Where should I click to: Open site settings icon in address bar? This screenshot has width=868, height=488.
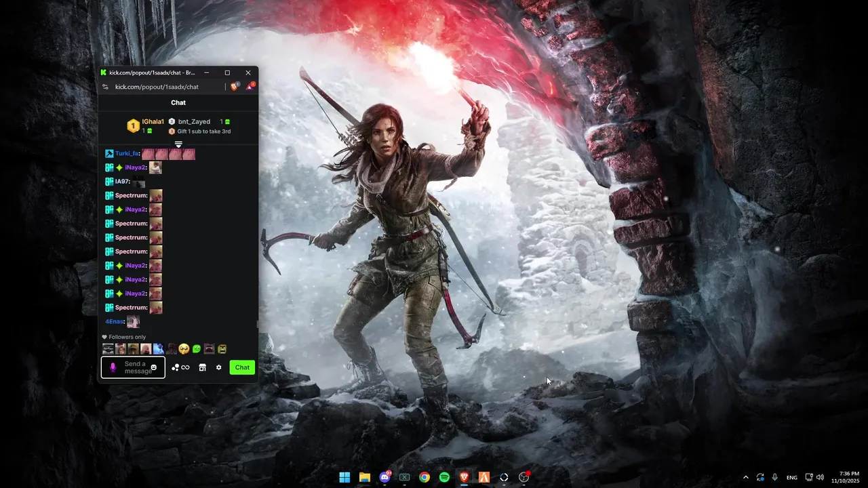(x=104, y=87)
